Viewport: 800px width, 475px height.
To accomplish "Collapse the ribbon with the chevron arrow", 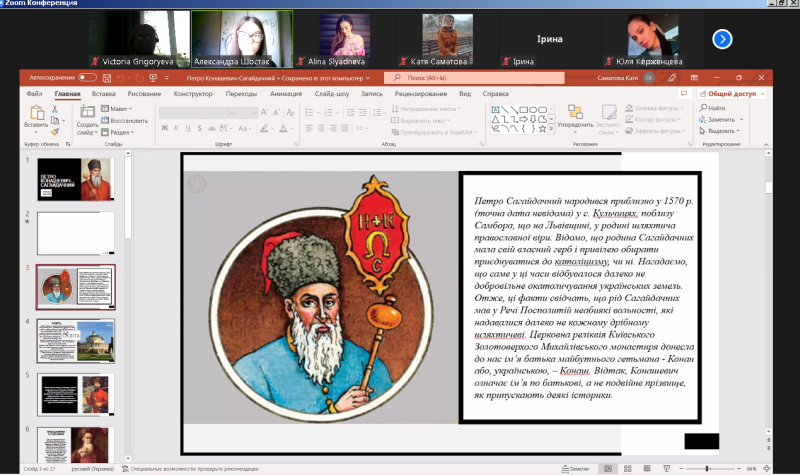I will coord(766,145).
